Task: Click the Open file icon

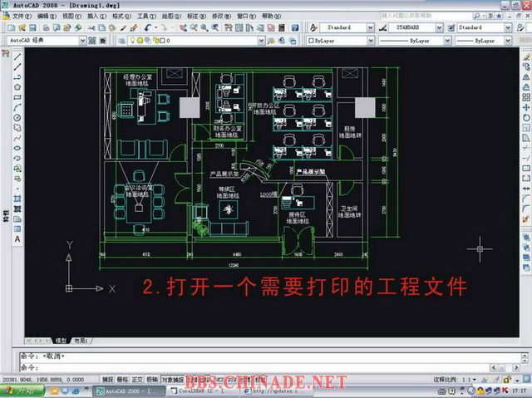Action: (x=22, y=27)
